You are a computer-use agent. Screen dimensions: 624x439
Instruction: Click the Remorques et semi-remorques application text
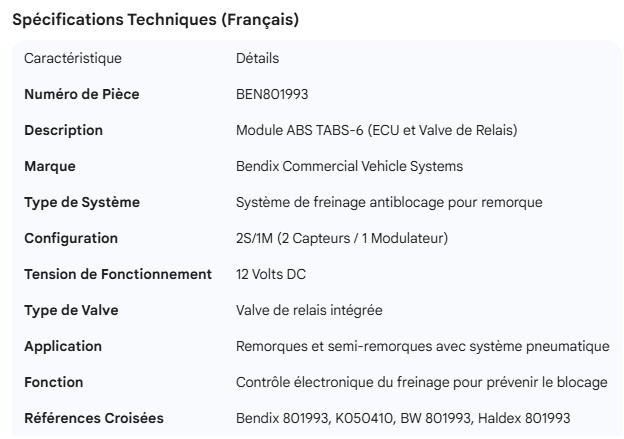[422, 346]
